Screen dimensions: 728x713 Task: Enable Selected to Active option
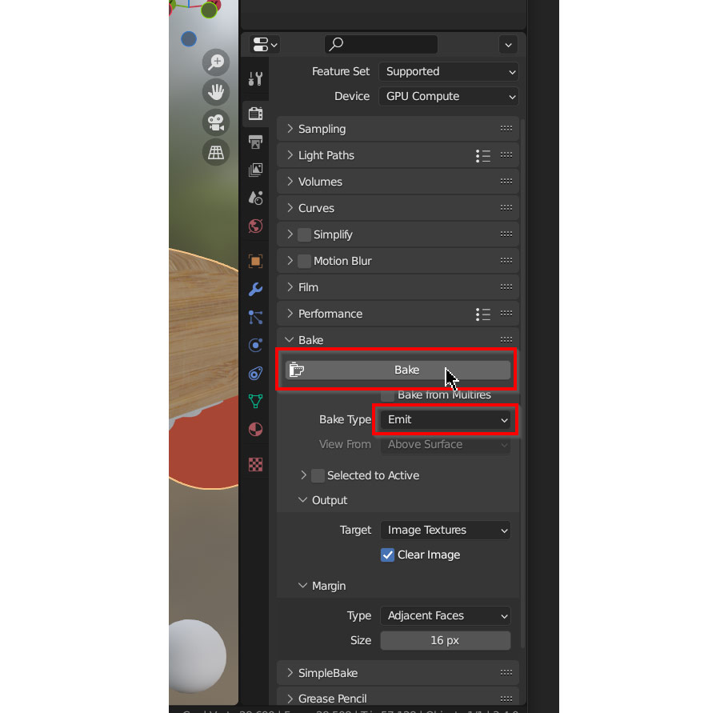[x=318, y=475]
